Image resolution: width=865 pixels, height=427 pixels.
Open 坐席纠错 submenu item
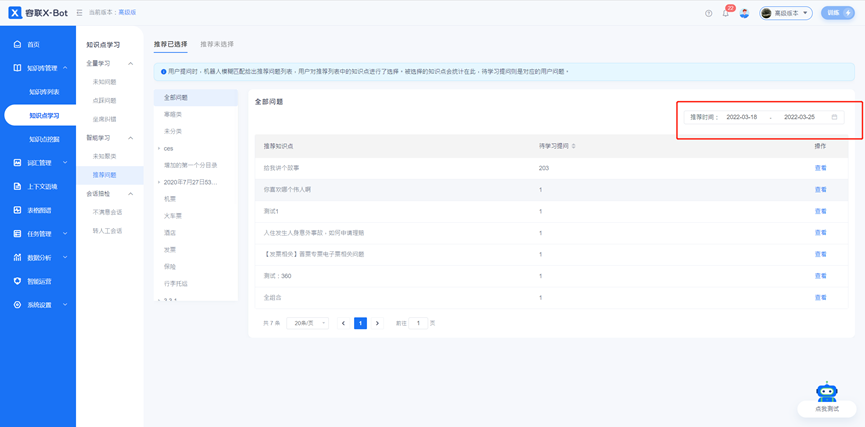coord(104,119)
